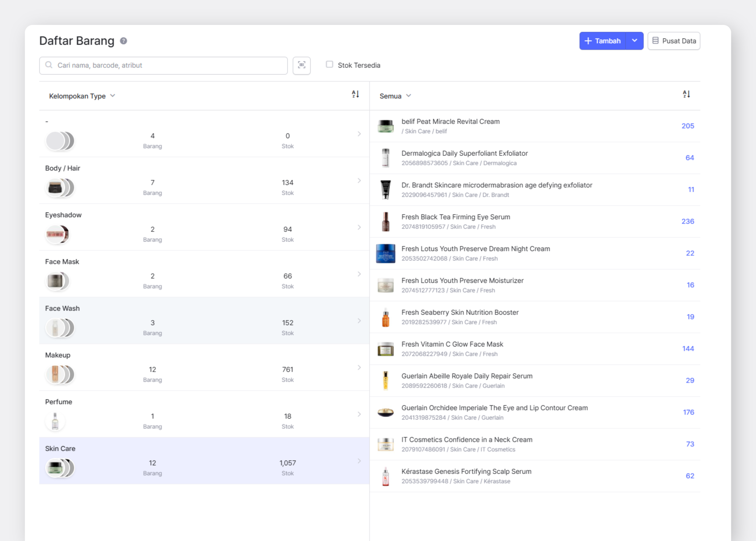Click the Tambah button label

tap(608, 41)
